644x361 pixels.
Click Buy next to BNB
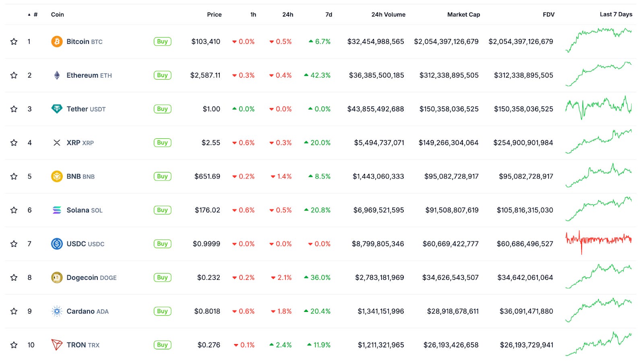coord(163,176)
